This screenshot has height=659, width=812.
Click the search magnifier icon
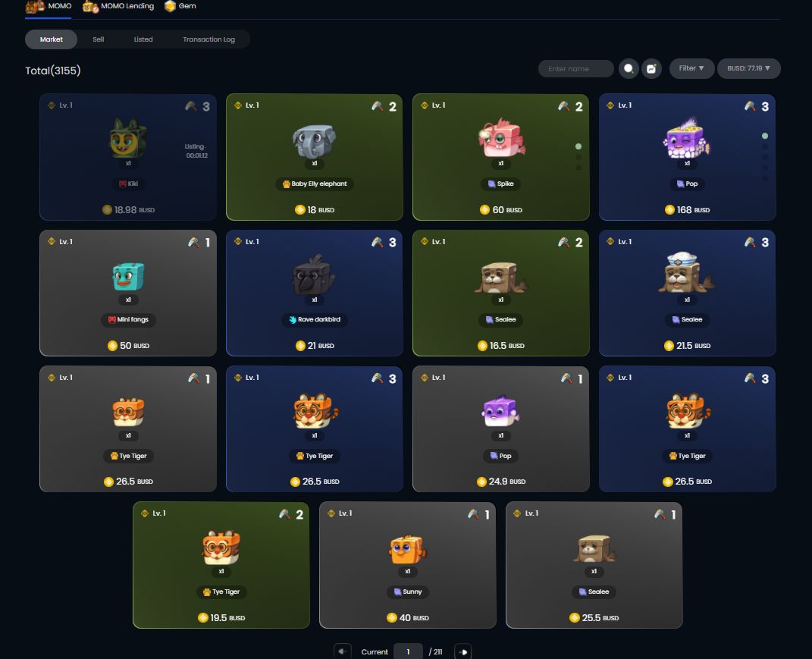[x=629, y=68]
